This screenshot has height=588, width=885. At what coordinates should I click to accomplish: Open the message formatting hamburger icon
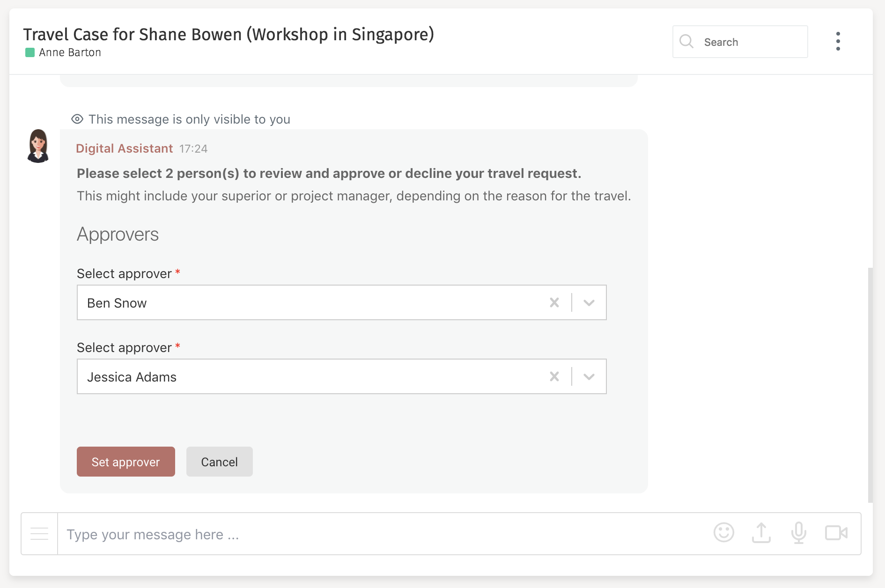[x=39, y=533]
